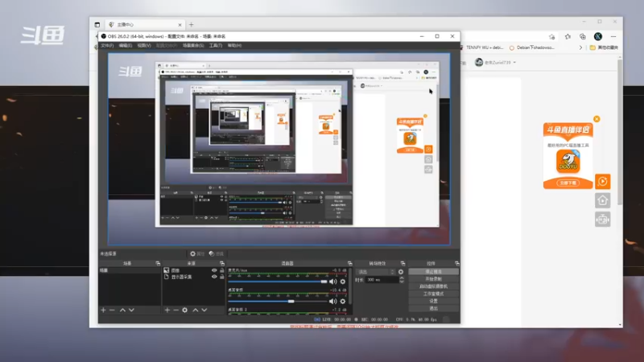Open other favorites folder in browser

click(604, 47)
